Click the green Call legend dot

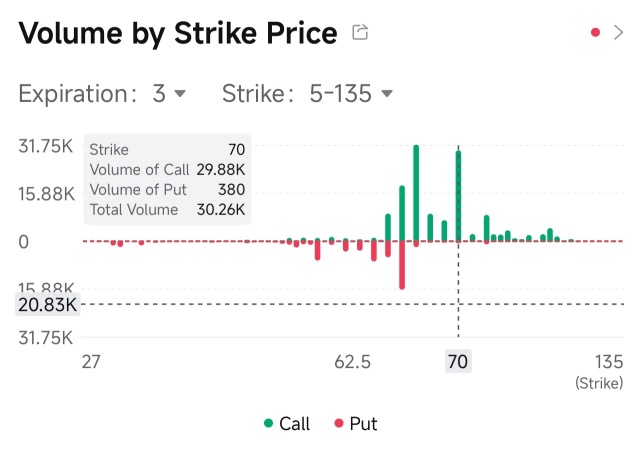(x=269, y=423)
